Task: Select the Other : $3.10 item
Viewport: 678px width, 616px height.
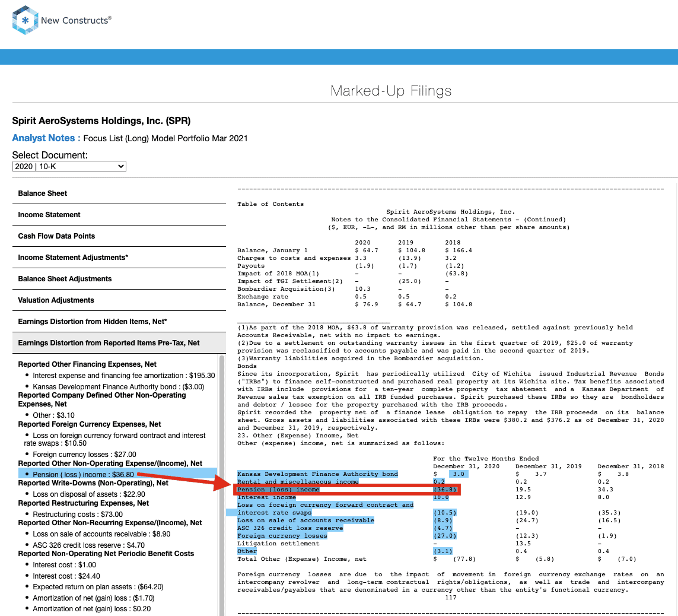Action: [x=53, y=415]
